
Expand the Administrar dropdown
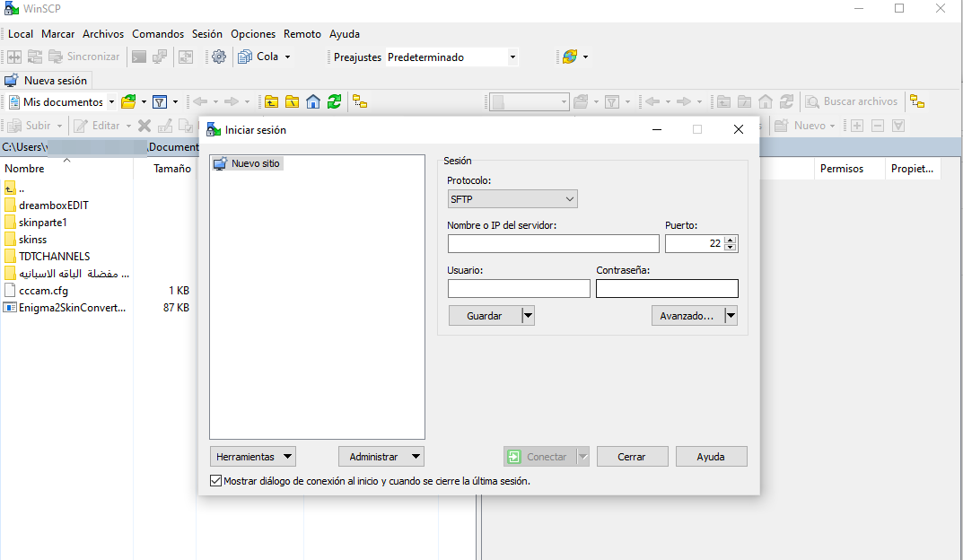click(381, 457)
